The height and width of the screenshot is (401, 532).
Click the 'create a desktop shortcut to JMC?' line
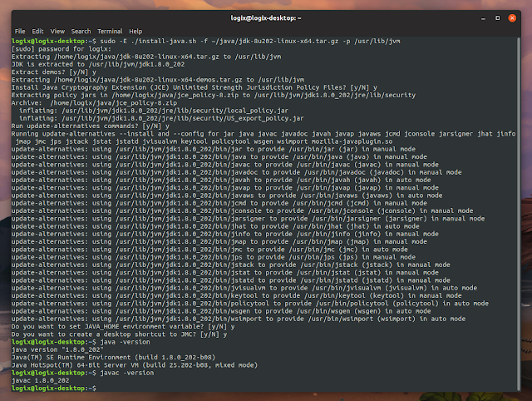pyautogui.click(x=119, y=334)
